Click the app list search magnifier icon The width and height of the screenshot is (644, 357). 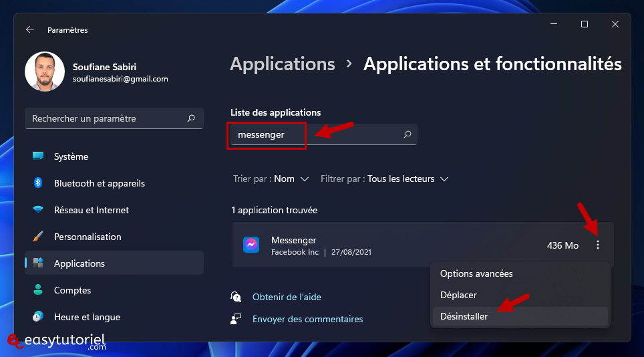coord(408,134)
